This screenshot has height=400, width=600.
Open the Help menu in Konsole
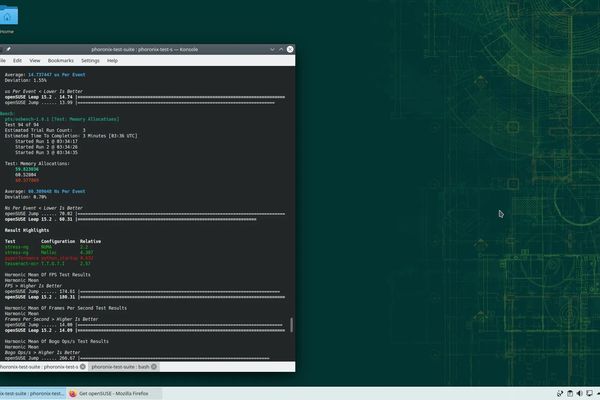112,60
